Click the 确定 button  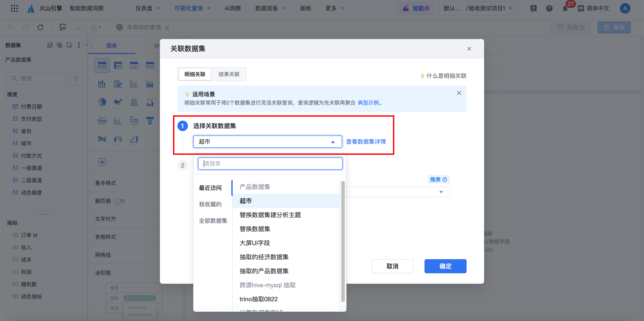click(445, 266)
